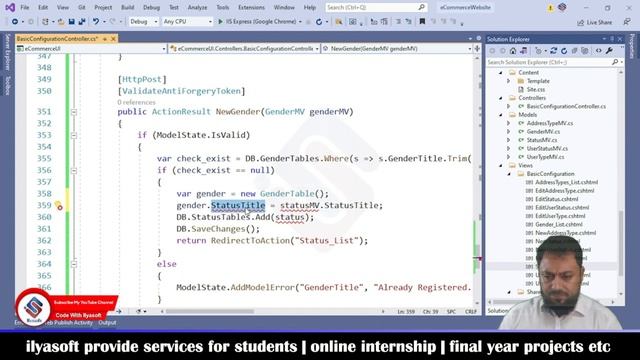Screen dimensions: 640x360
Task: Open the Toolbox side tab
Action: pyautogui.click(x=7, y=86)
